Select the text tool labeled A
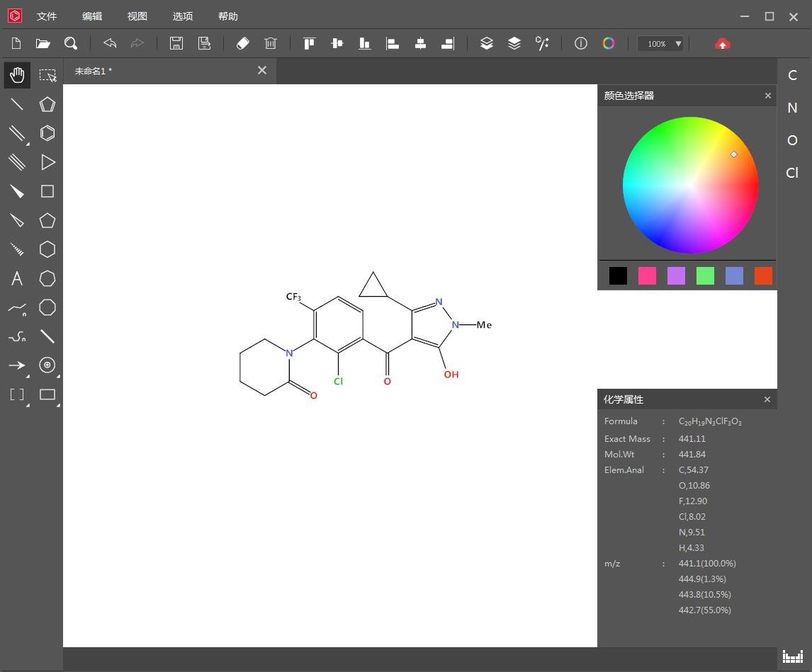 tap(17, 278)
